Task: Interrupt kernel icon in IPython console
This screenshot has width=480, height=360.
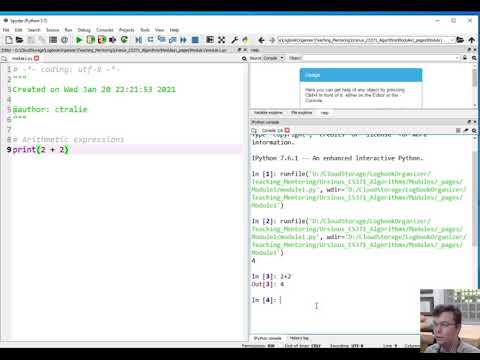Action: click(459, 130)
